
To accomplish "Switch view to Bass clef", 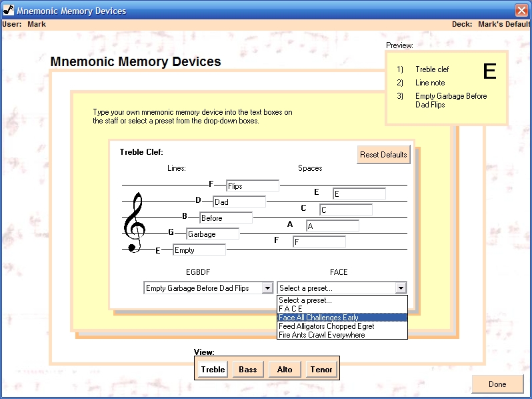I will pyautogui.click(x=248, y=369).
